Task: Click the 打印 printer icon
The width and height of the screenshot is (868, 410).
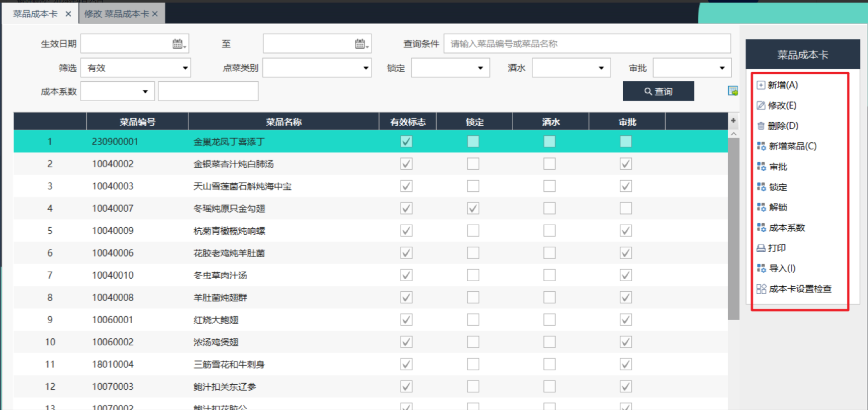Action: coord(761,248)
